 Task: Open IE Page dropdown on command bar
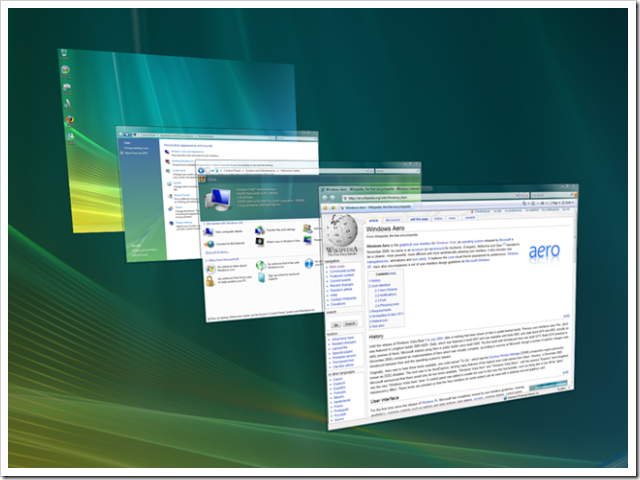point(556,203)
